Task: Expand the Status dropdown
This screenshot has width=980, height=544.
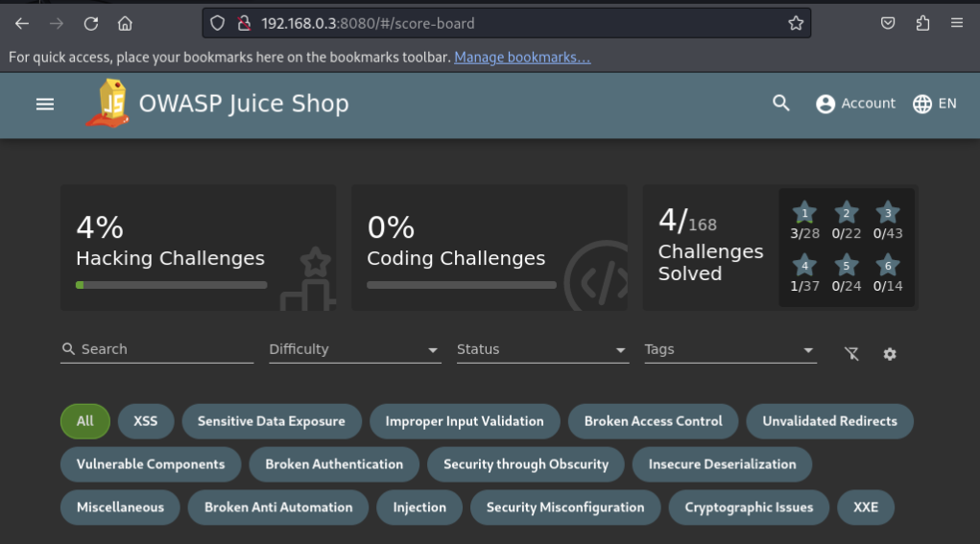Action: [542, 350]
